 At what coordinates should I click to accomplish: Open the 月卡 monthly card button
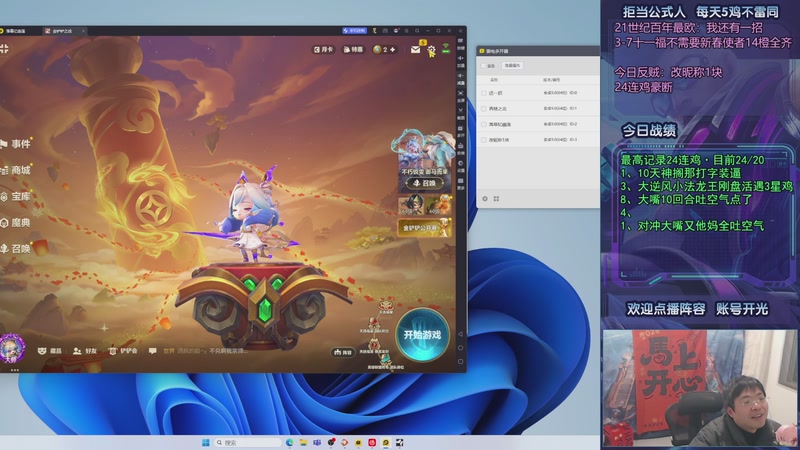[x=323, y=49]
